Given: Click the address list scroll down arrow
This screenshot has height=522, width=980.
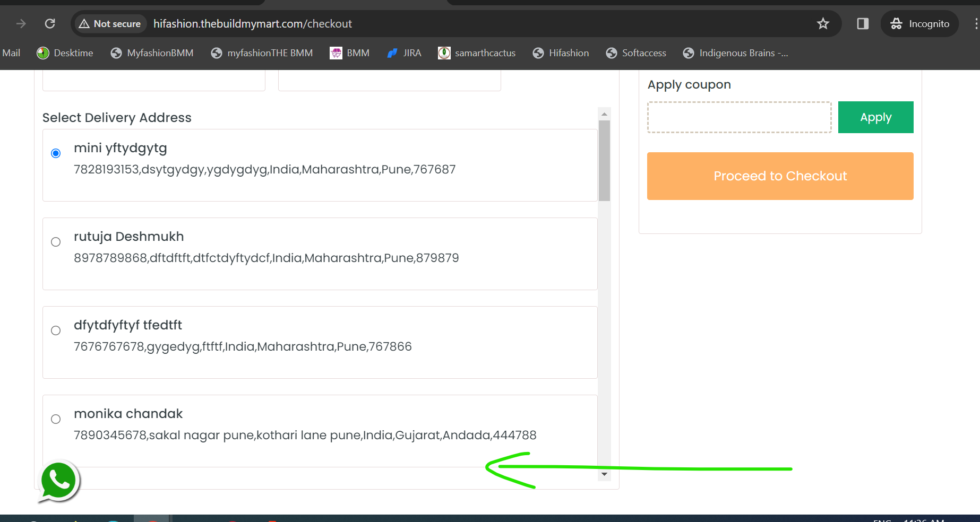Looking at the screenshot, I should click(x=604, y=474).
